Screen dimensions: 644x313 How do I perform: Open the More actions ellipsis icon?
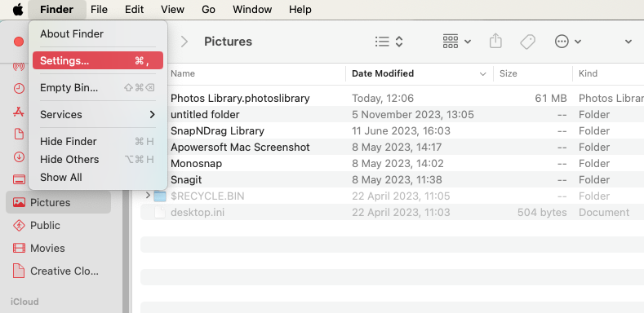pos(562,42)
